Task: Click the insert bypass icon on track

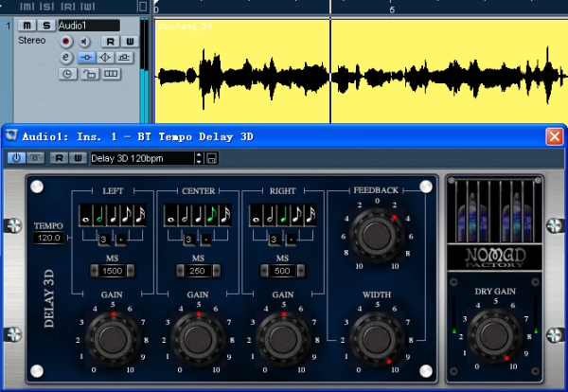Action: 86,58
